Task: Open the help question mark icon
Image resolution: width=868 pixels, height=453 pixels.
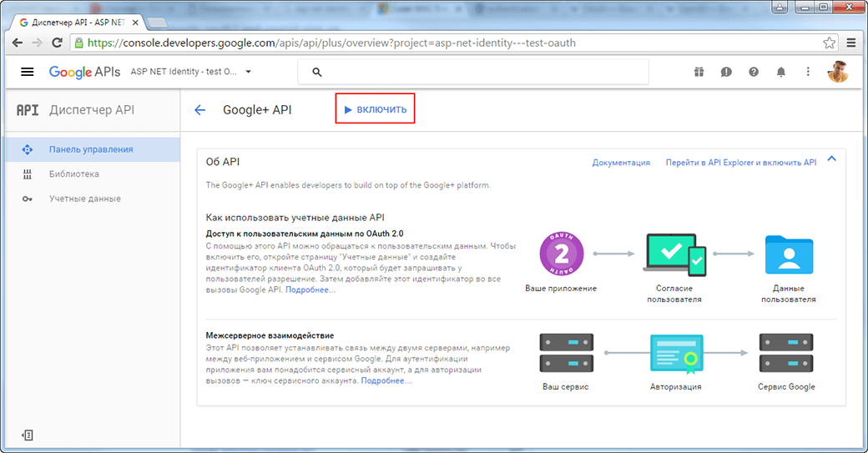Action: (x=754, y=72)
